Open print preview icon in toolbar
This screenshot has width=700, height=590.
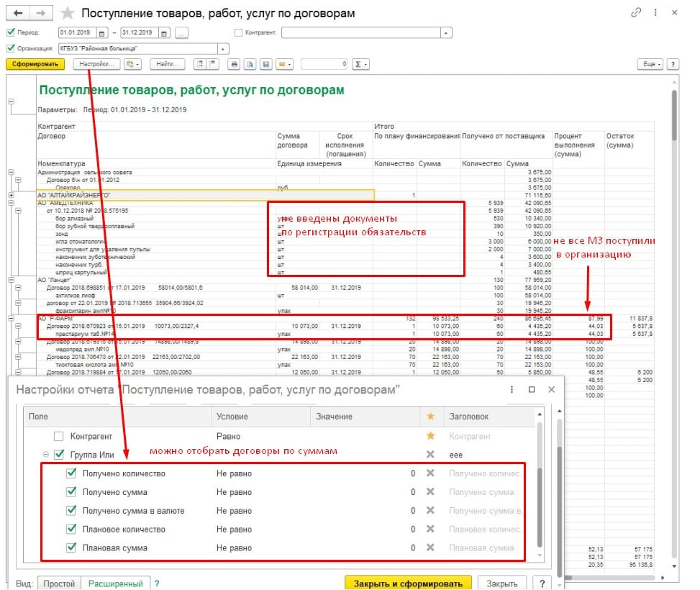(x=250, y=64)
